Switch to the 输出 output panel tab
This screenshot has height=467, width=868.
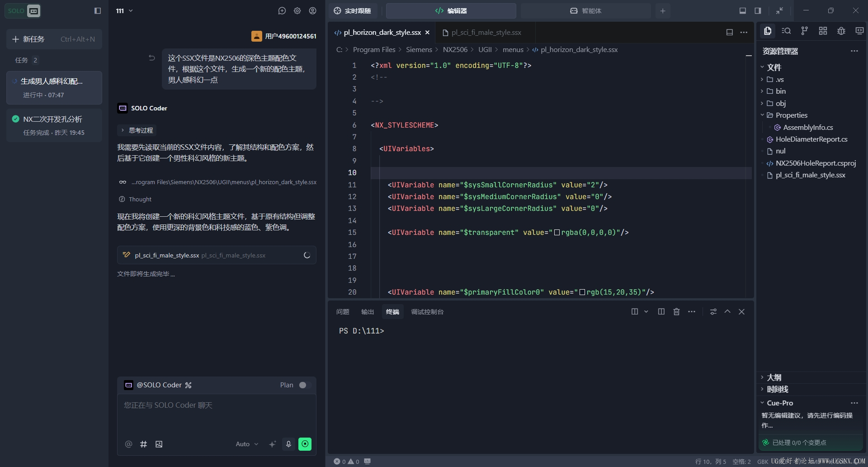[x=367, y=312]
